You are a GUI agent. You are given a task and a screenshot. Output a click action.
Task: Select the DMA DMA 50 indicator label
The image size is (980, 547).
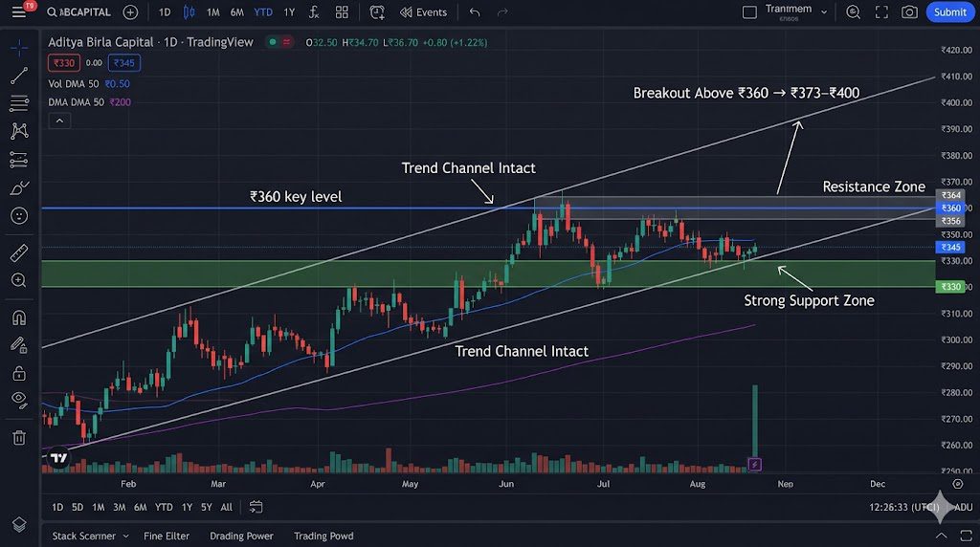[76, 101]
